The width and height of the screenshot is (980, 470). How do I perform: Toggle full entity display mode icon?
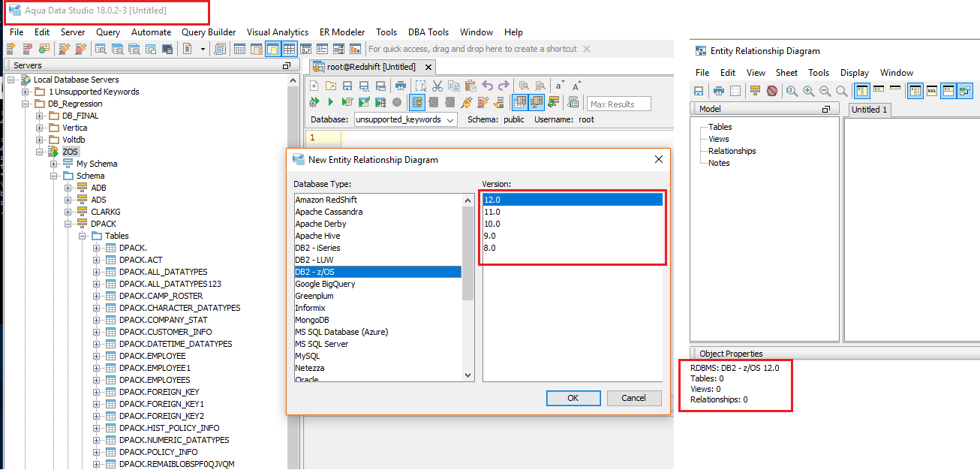tap(861, 91)
